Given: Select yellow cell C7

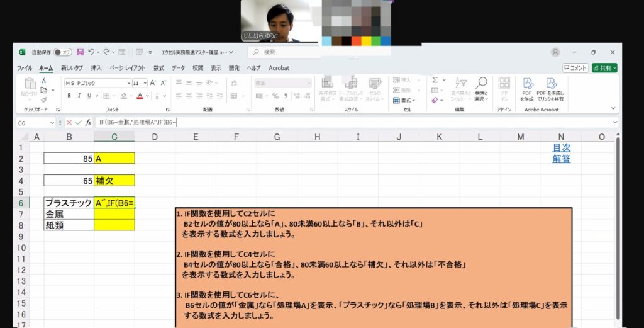Looking at the screenshot, I should pos(114,214).
